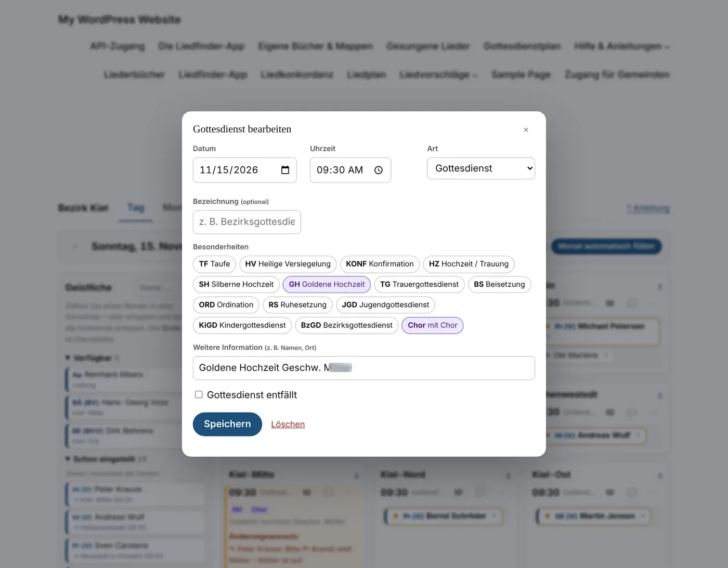Open the calendar picker in Datum field
The image size is (728, 568).
coord(285,170)
